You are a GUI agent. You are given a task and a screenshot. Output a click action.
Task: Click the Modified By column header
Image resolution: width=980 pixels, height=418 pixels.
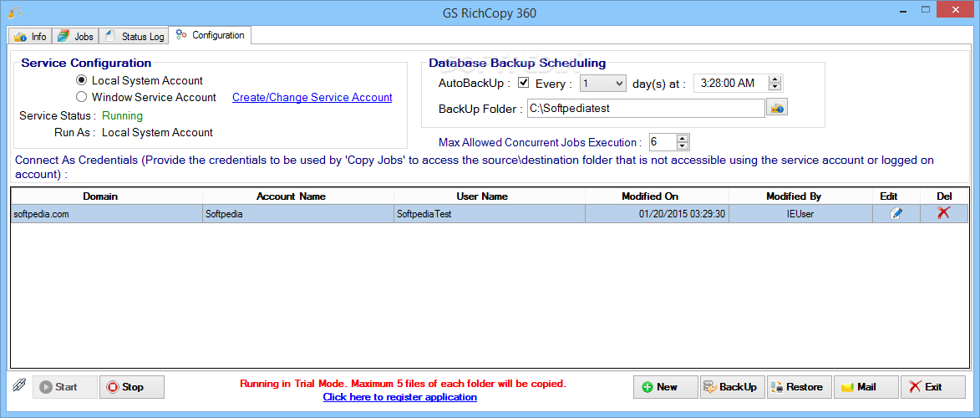pos(800,196)
